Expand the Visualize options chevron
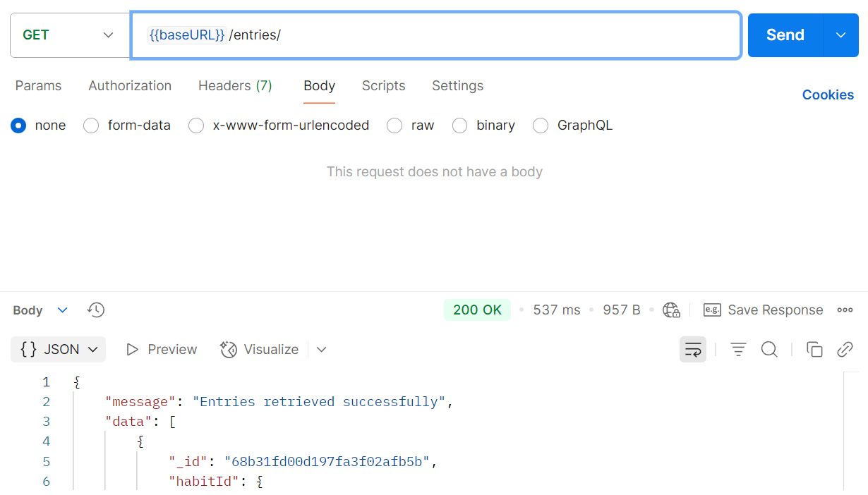This screenshot has width=868, height=495. 322,349
